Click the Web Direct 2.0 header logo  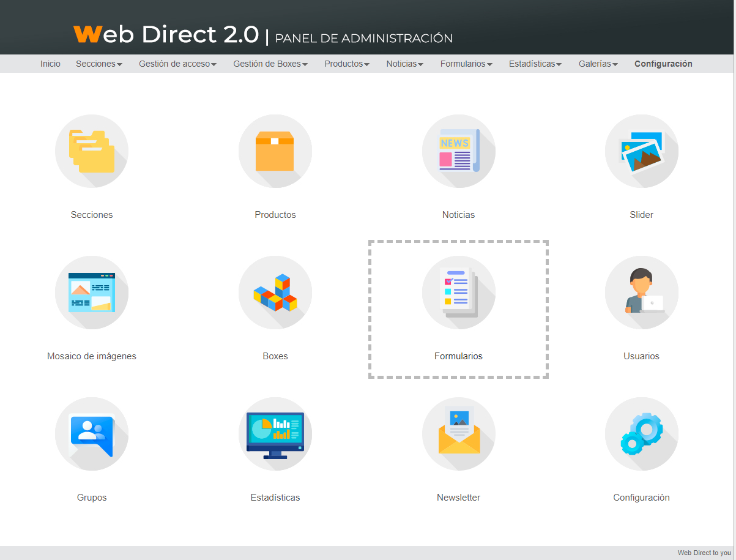pos(166,35)
